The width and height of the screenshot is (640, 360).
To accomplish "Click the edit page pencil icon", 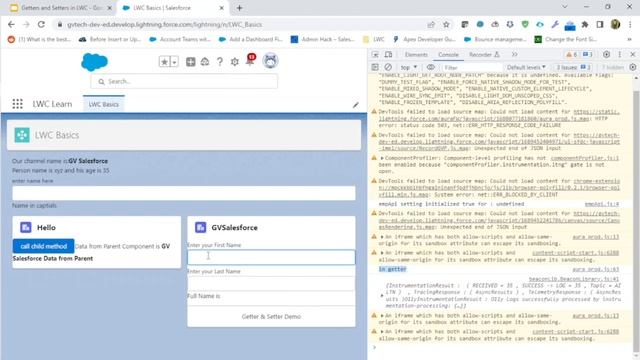I will click(x=356, y=105).
